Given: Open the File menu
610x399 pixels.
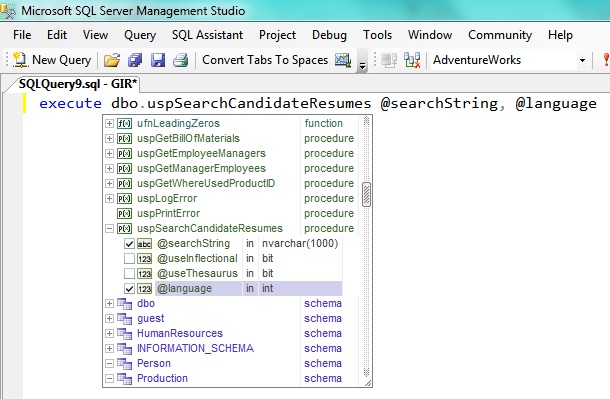Looking at the screenshot, I should (x=22, y=35).
